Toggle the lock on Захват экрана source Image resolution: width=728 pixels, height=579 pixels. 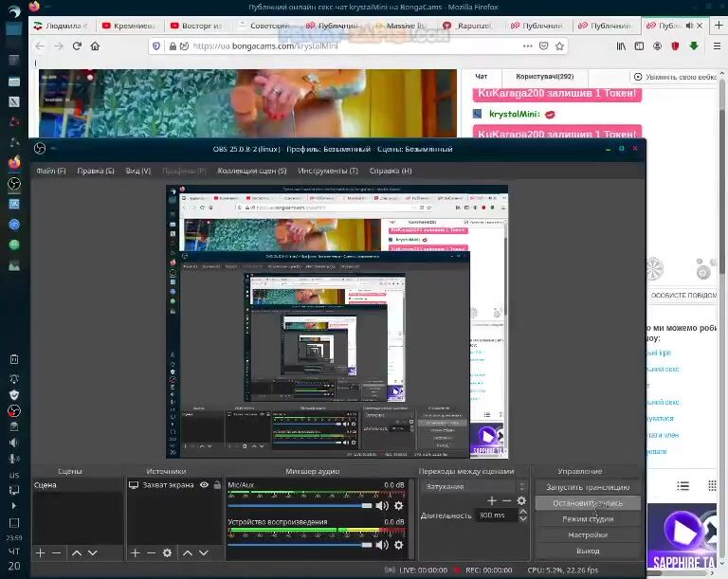coord(217,485)
